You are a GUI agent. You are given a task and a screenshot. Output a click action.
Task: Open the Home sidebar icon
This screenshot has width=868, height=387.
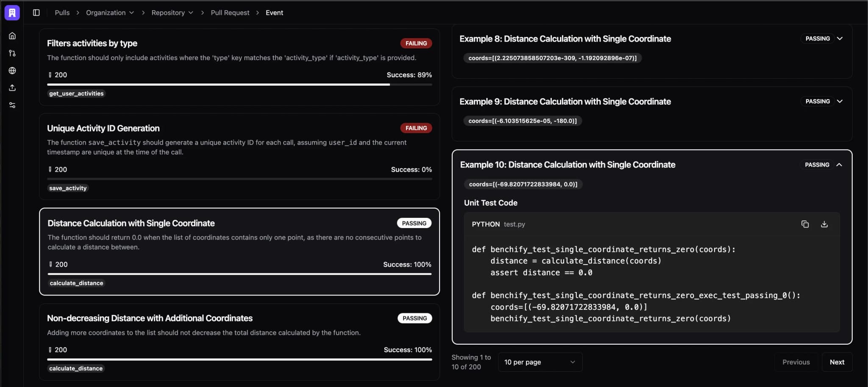click(x=12, y=36)
